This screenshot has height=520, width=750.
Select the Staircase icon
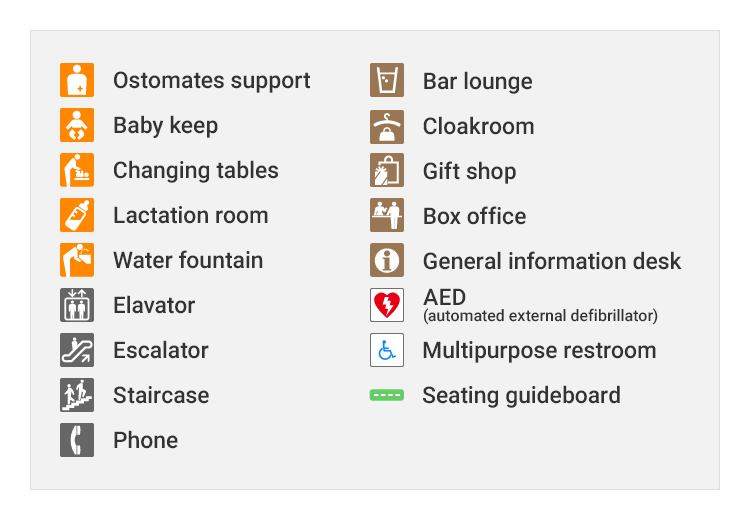click(77, 395)
